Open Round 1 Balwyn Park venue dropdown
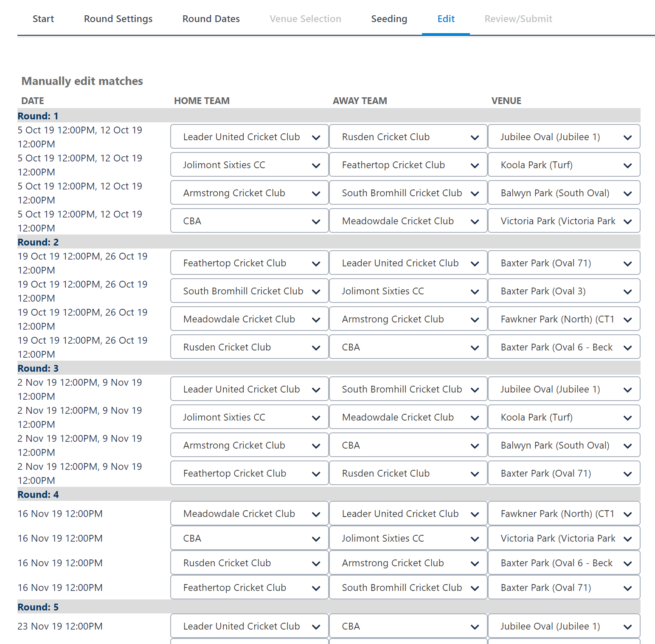Screen dimensions: 655x644 pyautogui.click(x=564, y=192)
